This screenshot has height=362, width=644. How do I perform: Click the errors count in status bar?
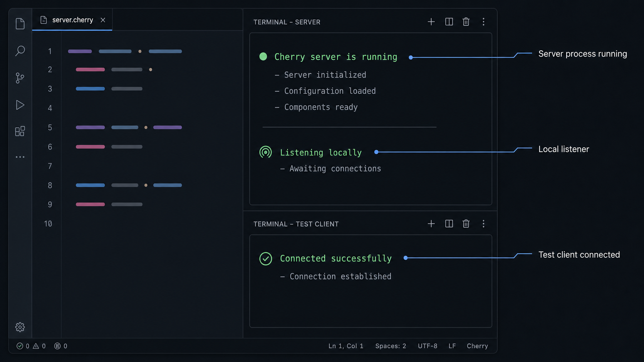pyautogui.click(x=23, y=346)
